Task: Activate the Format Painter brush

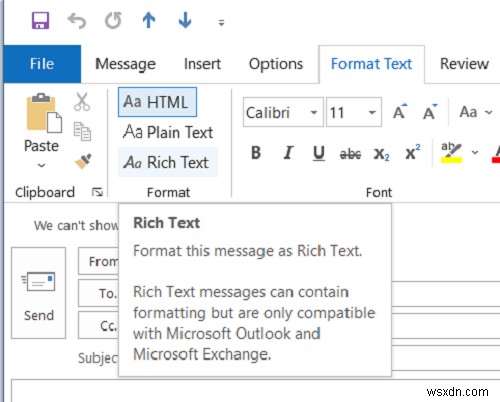Action: pyautogui.click(x=83, y=161)
